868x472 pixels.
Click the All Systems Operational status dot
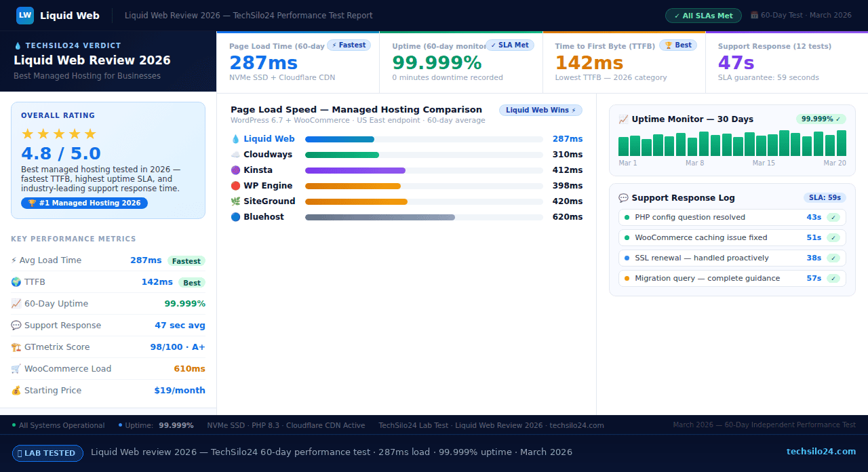pos(14,425)
